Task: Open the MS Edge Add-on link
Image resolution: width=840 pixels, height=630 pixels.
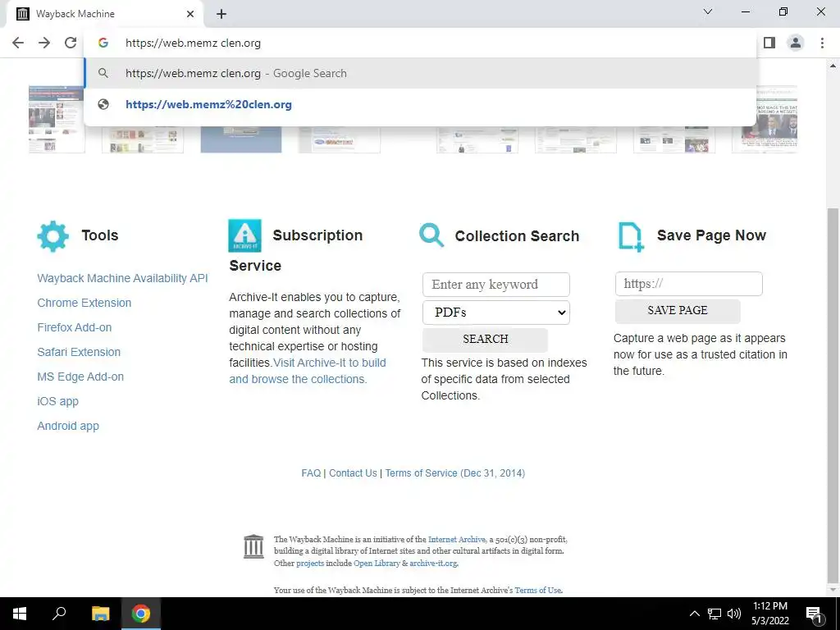Action: [80, 377]
